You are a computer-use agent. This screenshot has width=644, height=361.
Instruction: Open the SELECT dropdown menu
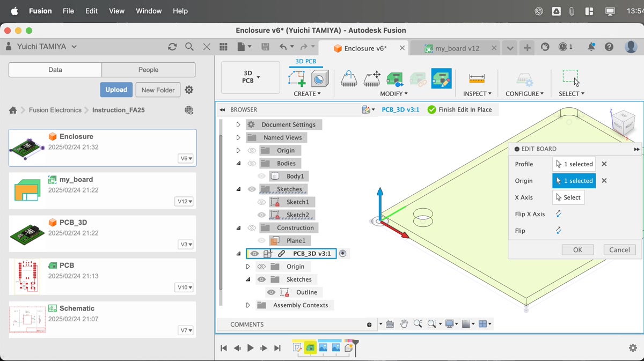coord(572,94)
